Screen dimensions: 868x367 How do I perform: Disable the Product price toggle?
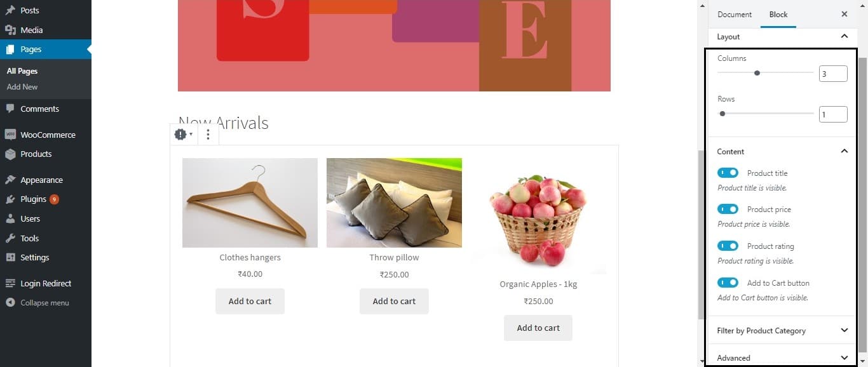[x=728, y=209]
